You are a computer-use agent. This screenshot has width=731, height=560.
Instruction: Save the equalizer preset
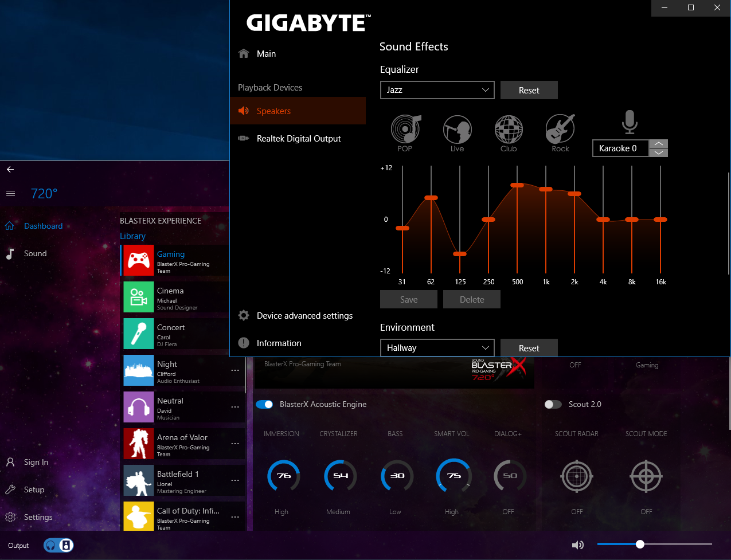click(409, 299)
